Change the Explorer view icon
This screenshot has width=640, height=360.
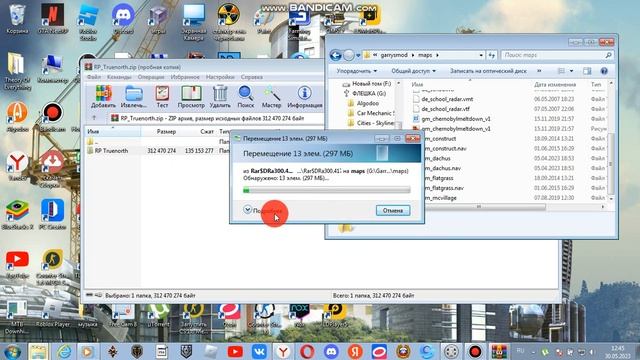pyautogui.click(x=562, y=71)
